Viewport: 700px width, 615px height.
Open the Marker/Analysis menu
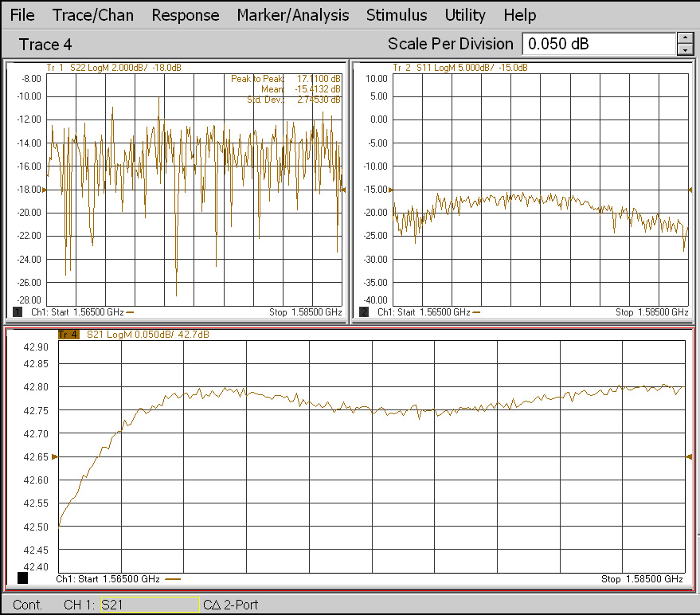[292, 15]
